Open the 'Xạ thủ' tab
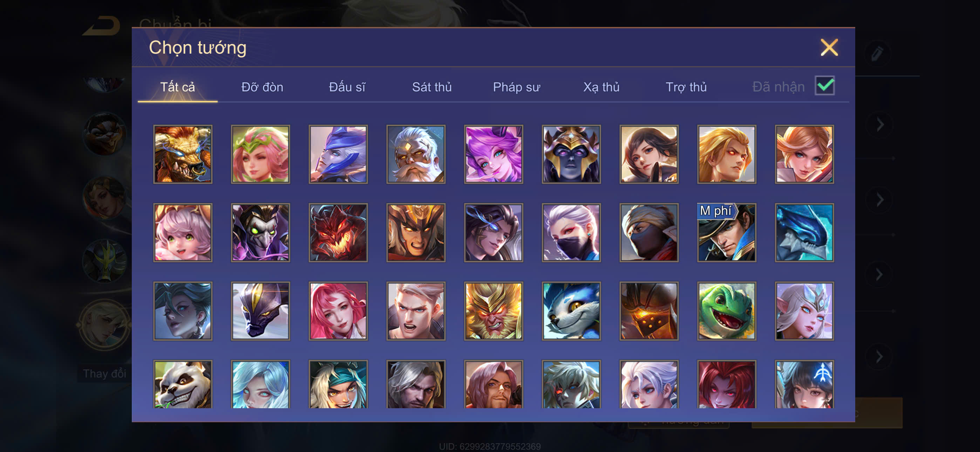This screenshot has width=980, height=452. tap(601, 87)
